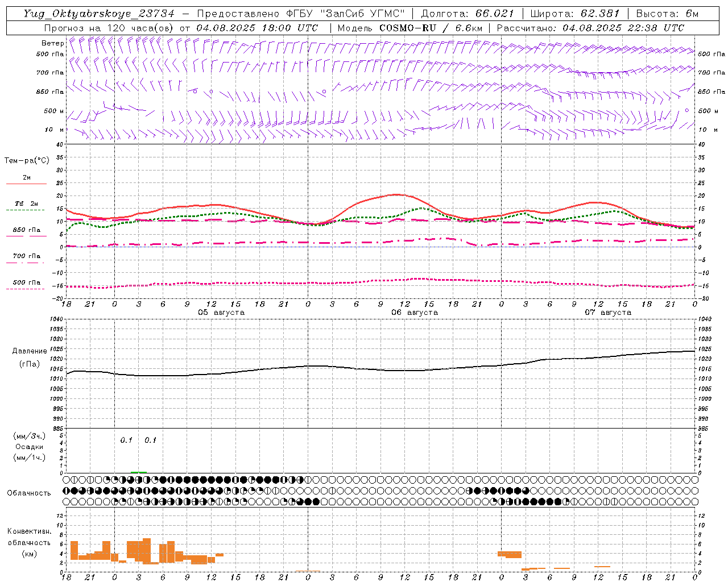Click the green precipitation bar
Viewport: 728px width, 582px height.
pos(139,472)
